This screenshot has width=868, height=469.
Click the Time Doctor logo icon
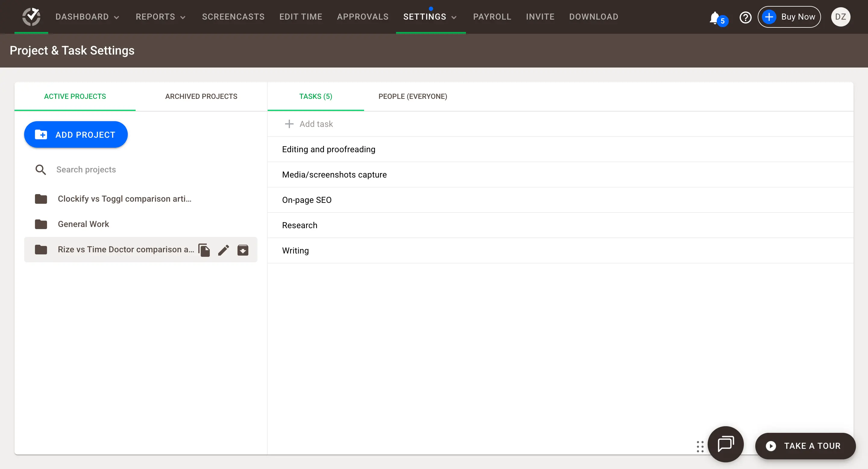tap(31, 17)
